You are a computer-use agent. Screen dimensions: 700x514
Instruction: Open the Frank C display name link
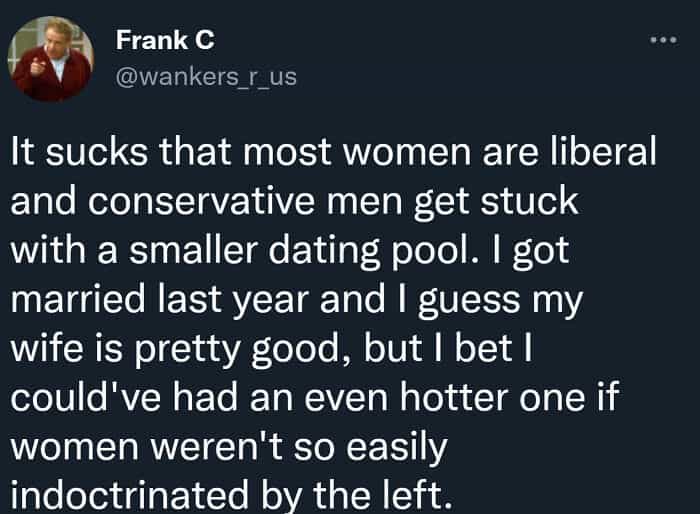[164, 40]
